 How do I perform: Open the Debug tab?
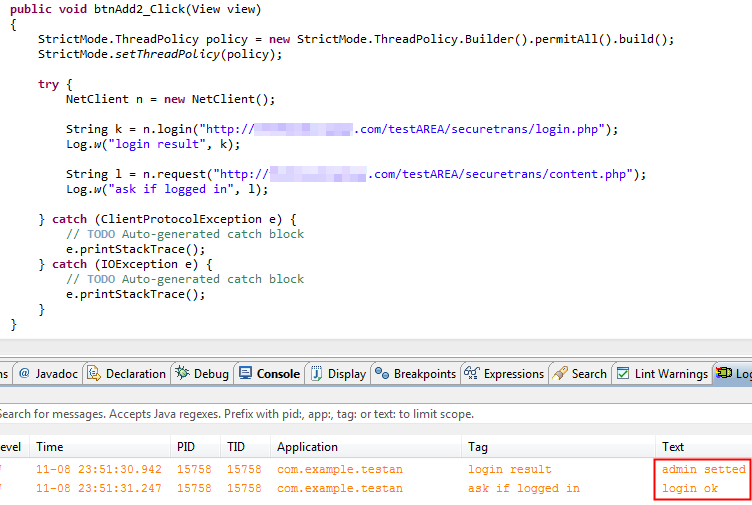point(202,374)
